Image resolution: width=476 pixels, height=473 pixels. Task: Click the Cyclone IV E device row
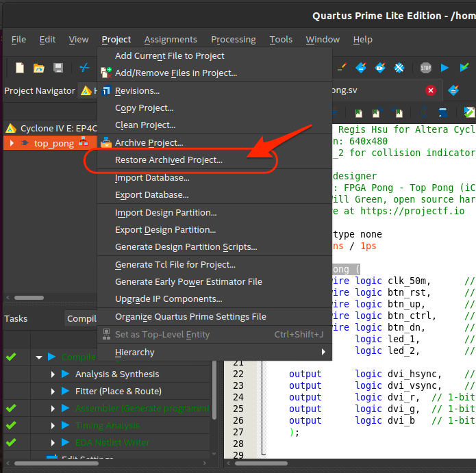[51, 128]
